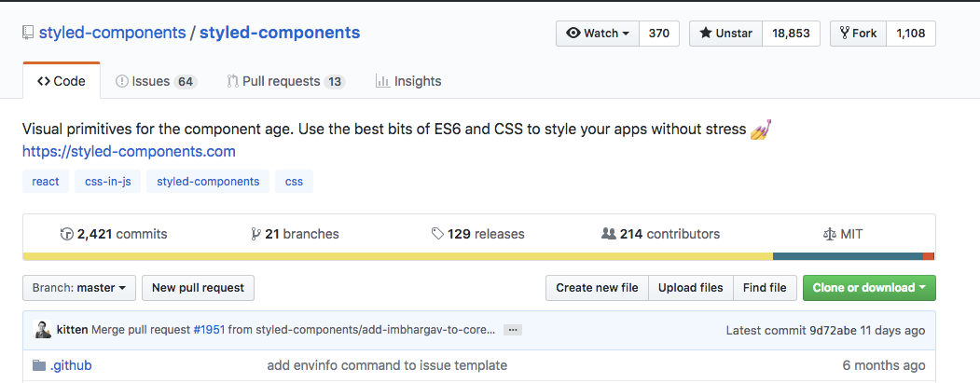The height and width of the screenshot is (383, 980).
Task: View the 370 watchers count
Action: 658,34
